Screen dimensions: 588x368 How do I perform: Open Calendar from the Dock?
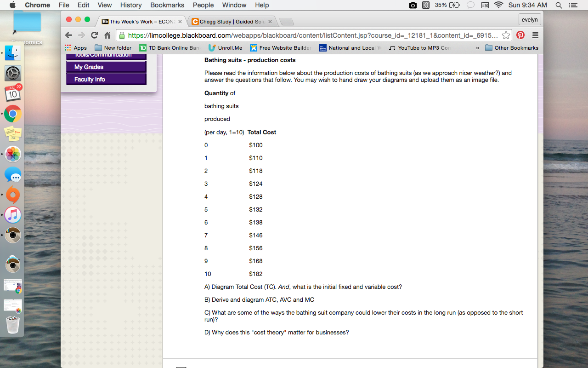pyautogui.click(x=13, y=93)
